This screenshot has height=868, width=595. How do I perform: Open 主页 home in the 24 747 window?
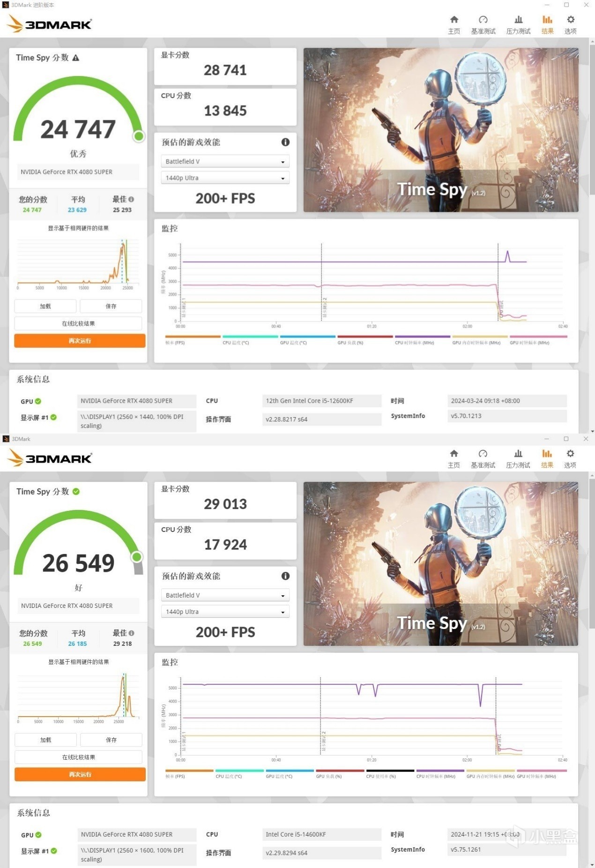(454, 25)
